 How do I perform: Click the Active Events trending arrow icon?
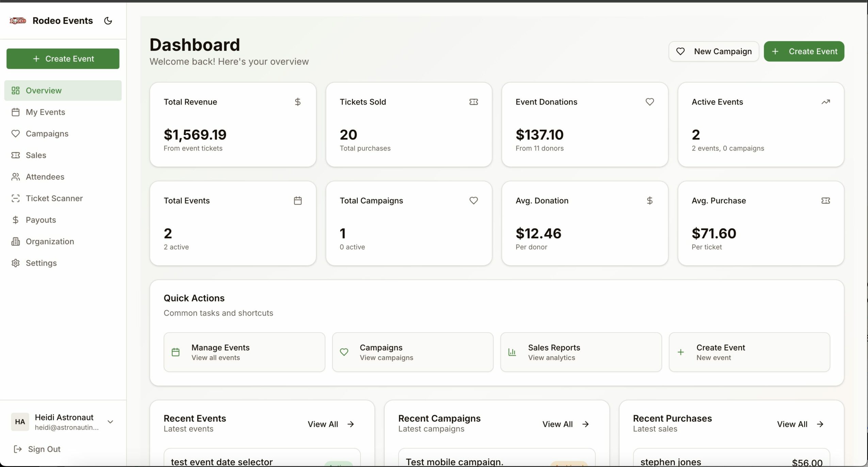pyautogui.click(x=825, y=102)
